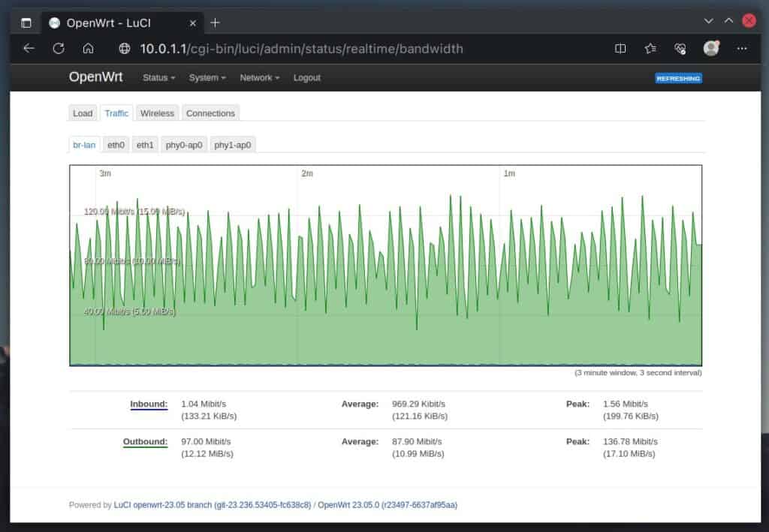The width and height of the screenshot is (769, 532).
Task: Click the browser back arrow
Action: click(x=29, y=49)
